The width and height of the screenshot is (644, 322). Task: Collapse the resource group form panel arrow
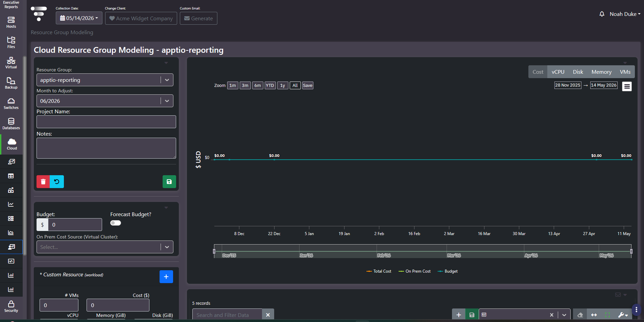166,63
